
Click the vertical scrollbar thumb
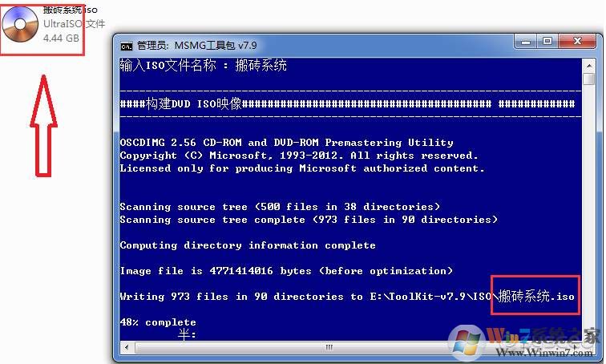click(588, 79)
